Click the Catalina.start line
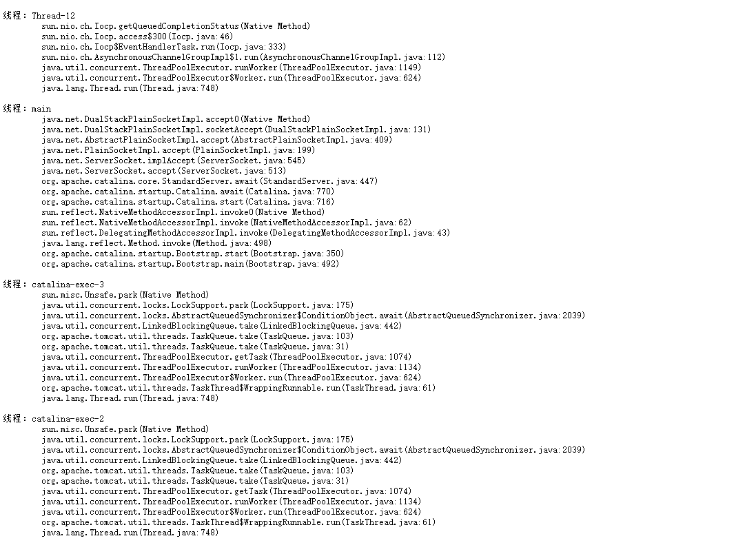 coord(188,202)
